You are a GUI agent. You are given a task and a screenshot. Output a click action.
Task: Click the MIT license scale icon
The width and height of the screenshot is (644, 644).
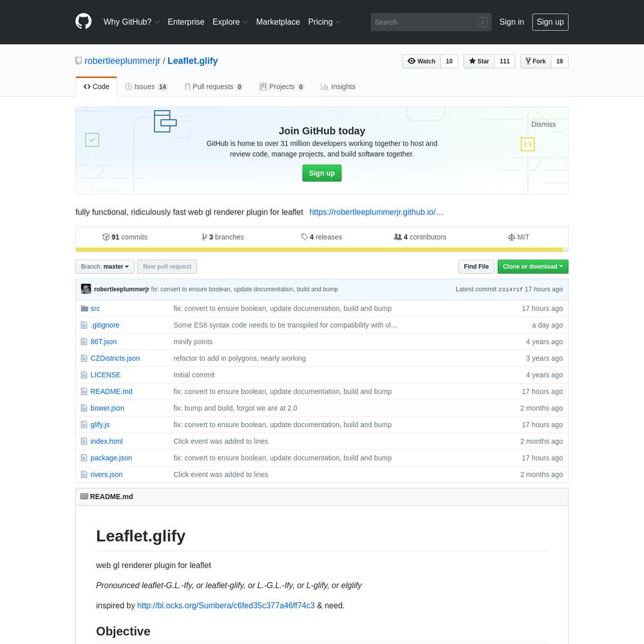point(511,237)
